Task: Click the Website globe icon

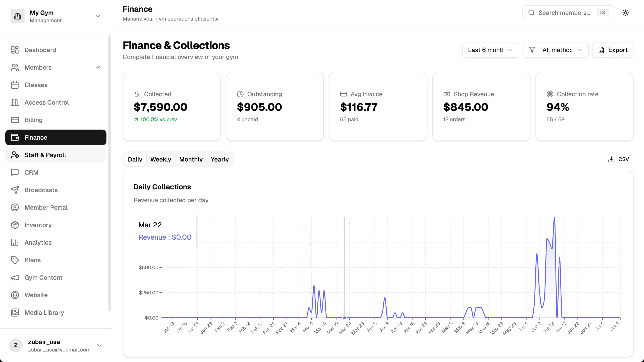Action: [15, 295]
